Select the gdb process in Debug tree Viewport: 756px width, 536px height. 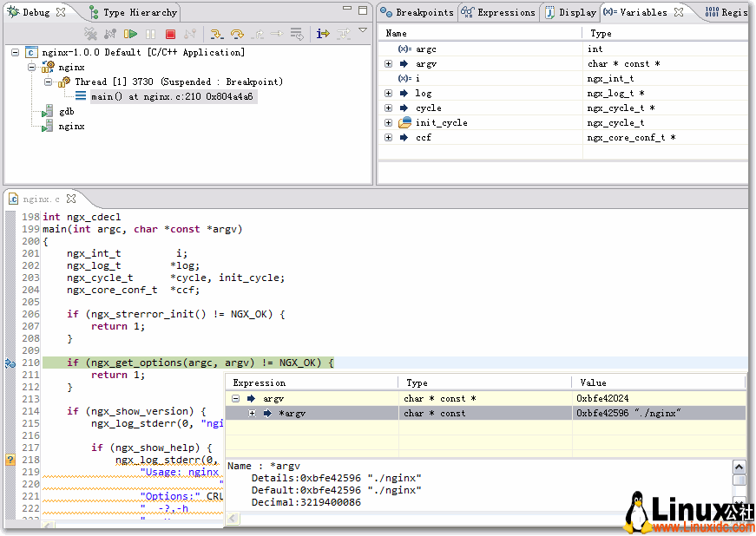pyautogui.click(x=67, y=112)
